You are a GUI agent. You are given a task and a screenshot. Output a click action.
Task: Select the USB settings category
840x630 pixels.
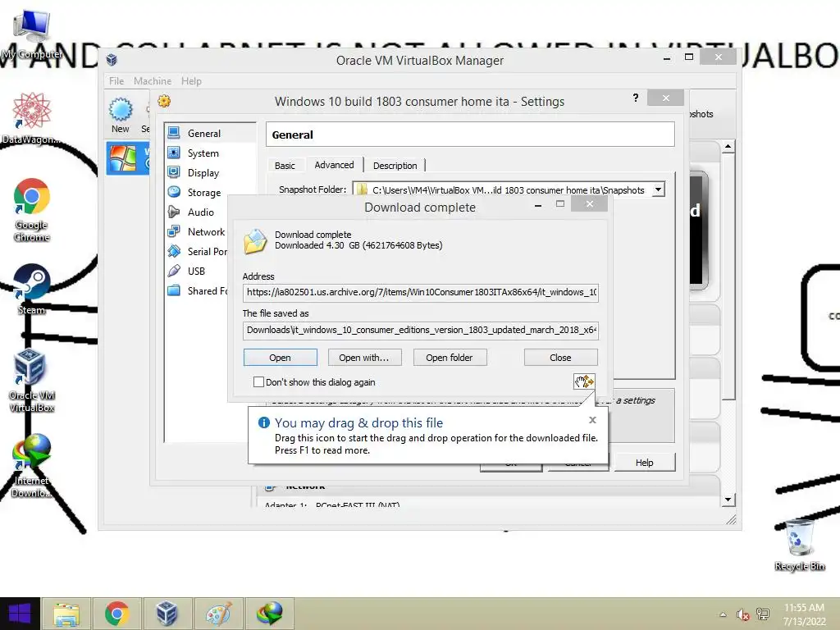(196, 271)
